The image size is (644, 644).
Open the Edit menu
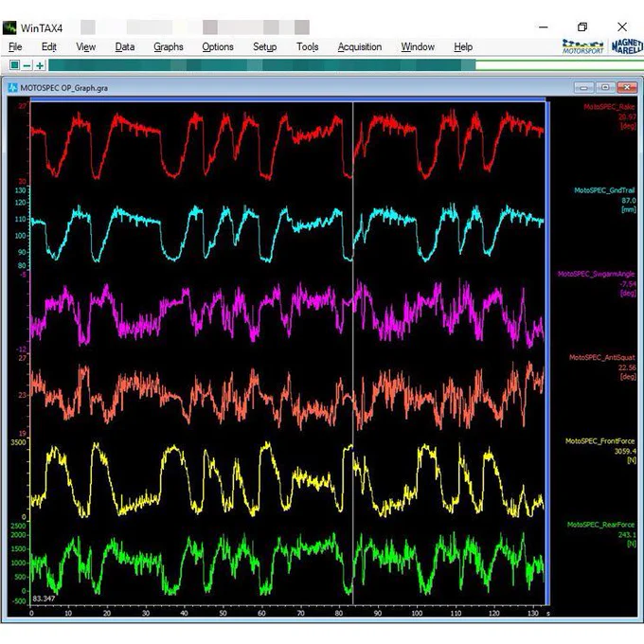click(x=49, y=46)
